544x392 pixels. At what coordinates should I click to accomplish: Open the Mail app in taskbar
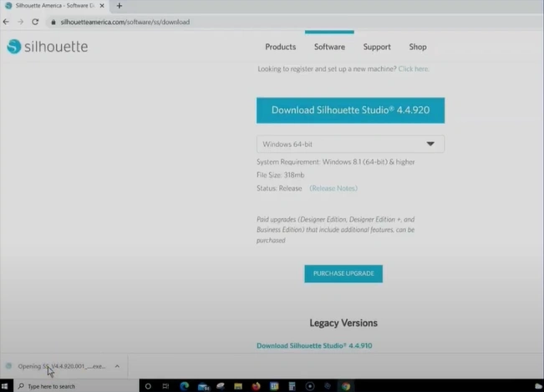click(203, 386)
